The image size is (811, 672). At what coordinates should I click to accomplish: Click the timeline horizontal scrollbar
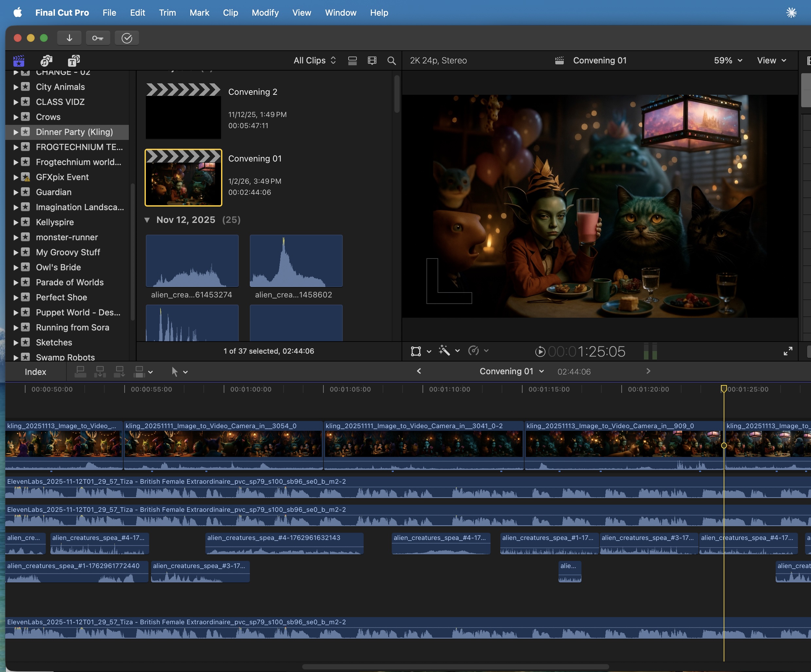(455, 666)
